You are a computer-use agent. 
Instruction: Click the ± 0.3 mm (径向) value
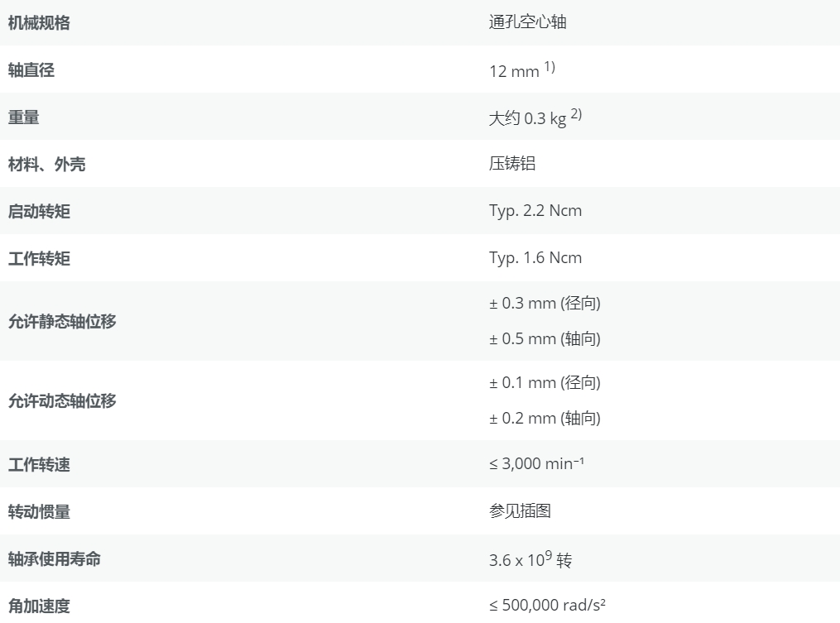(x=545, y=304)
